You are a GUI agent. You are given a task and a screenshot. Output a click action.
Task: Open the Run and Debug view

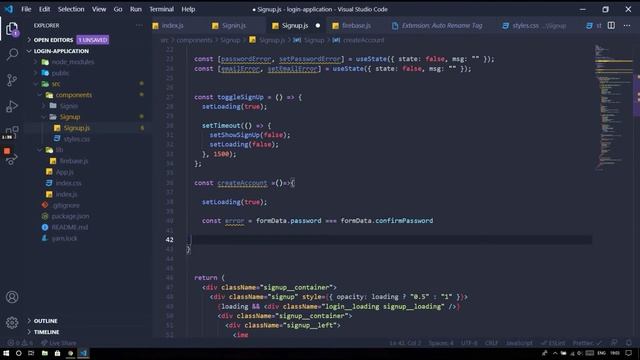coord(12,106)
